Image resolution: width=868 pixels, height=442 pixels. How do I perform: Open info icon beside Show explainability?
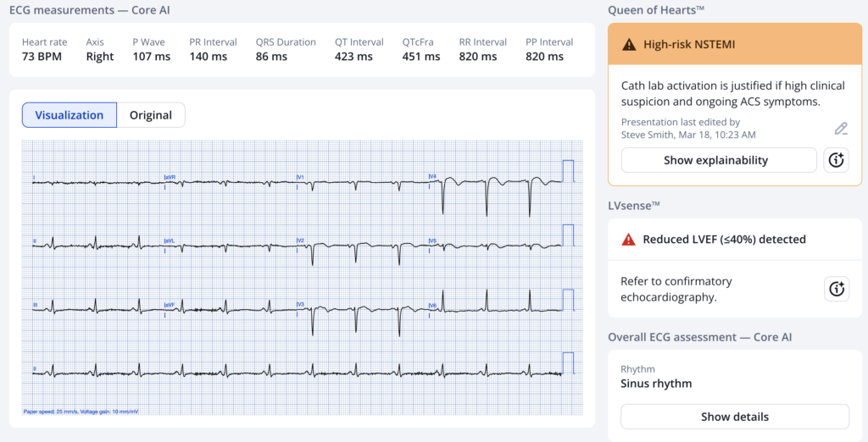(836, 160)
